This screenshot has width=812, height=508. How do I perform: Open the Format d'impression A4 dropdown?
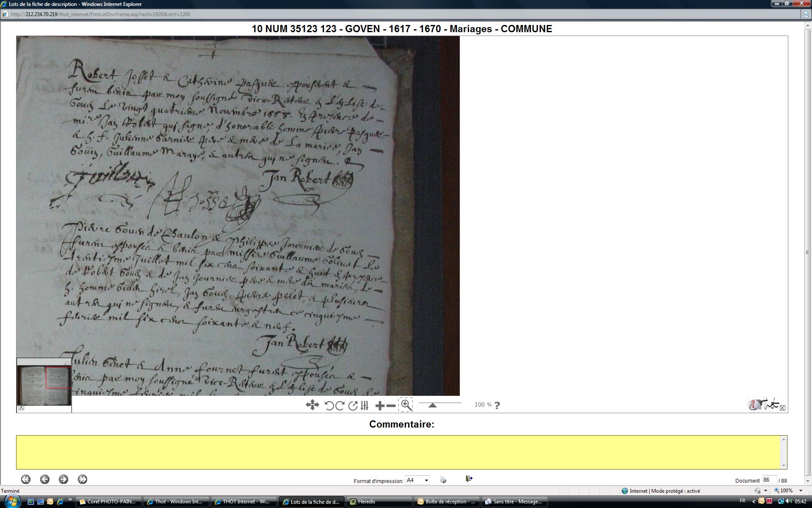[x=426, y=480]
